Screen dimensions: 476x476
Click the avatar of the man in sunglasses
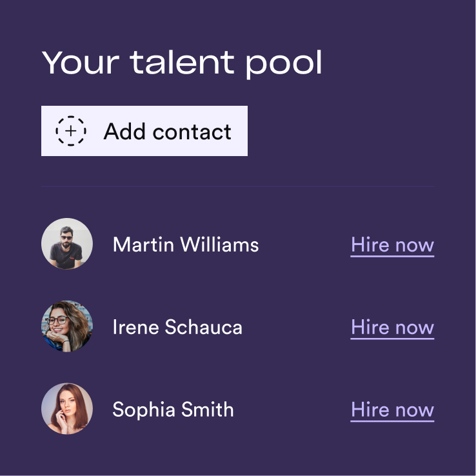67,244
